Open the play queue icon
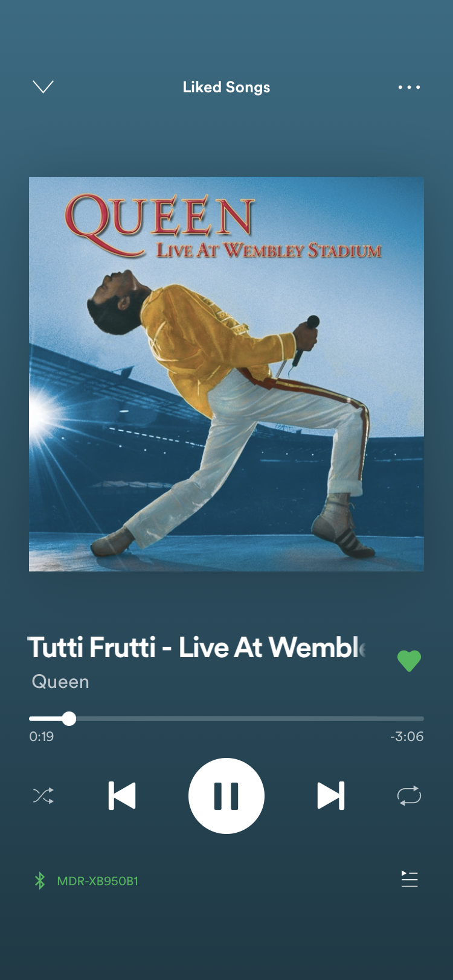The height and width of the screenshot is (980, 453). point(410,879)
